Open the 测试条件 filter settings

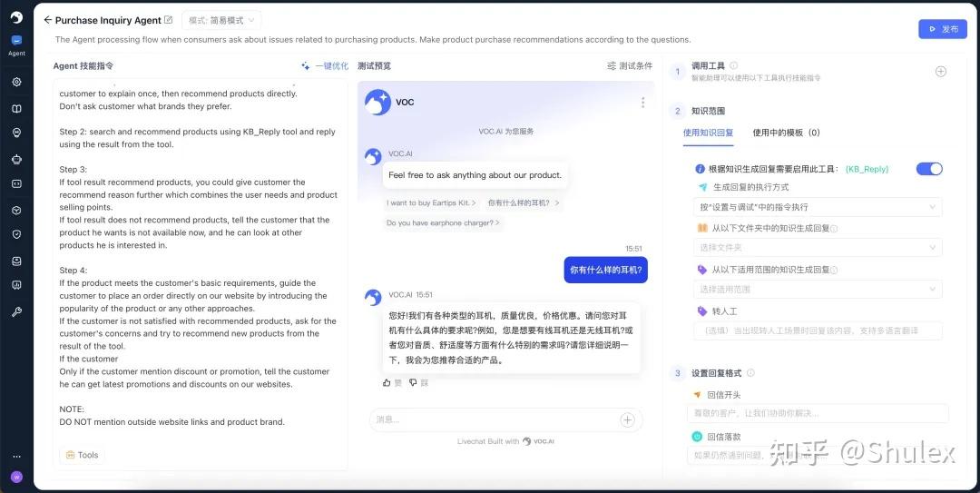click(x=630, y=65)
